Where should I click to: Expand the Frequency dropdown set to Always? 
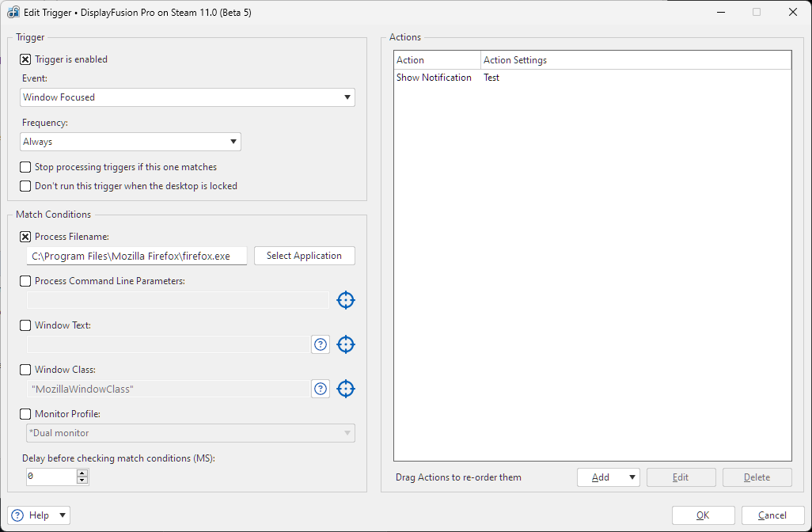[131, 142]
